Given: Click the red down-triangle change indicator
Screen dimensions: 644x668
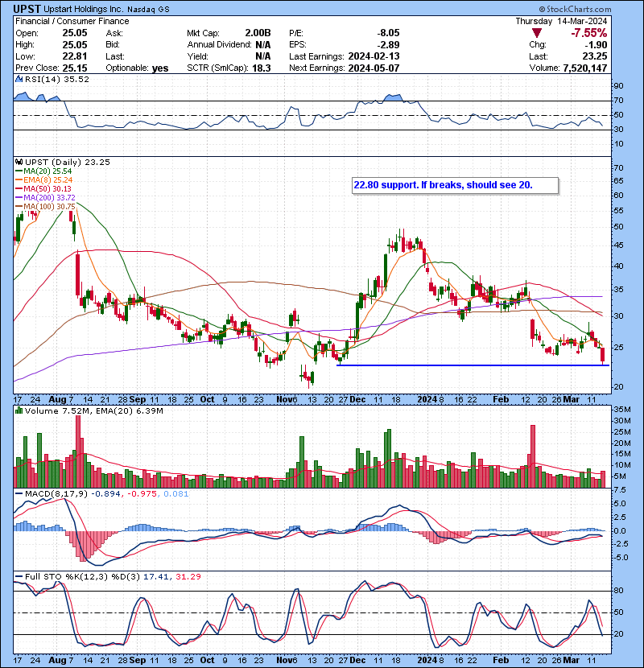Looking at the screenshot, I should pos(537,33).
